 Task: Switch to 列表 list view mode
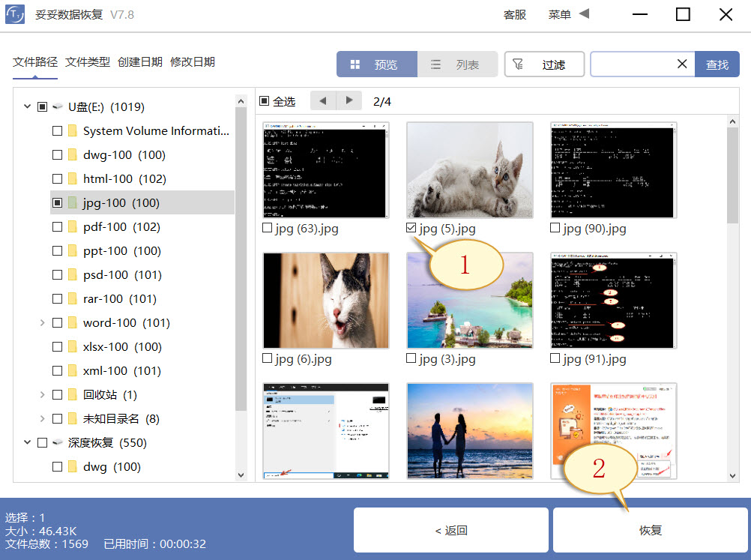tap(457, 64)
